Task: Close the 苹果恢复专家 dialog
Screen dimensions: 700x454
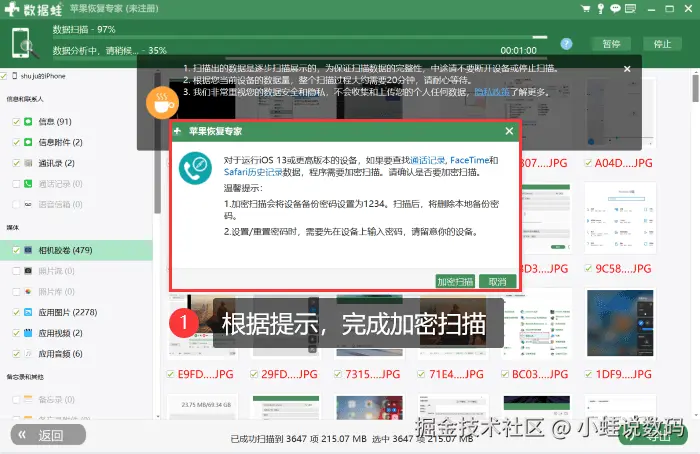Action: (509, 131)
